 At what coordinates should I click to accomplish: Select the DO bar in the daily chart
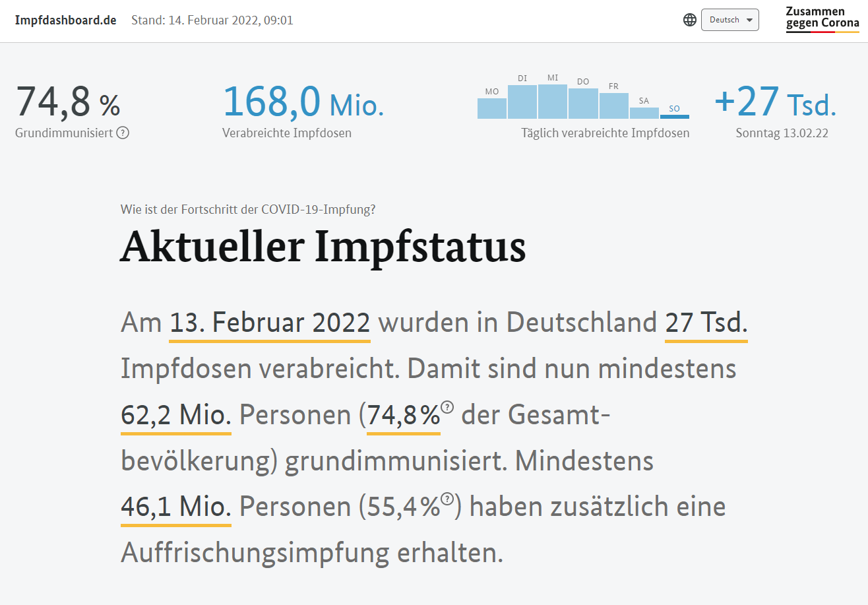tap(583, 103)
